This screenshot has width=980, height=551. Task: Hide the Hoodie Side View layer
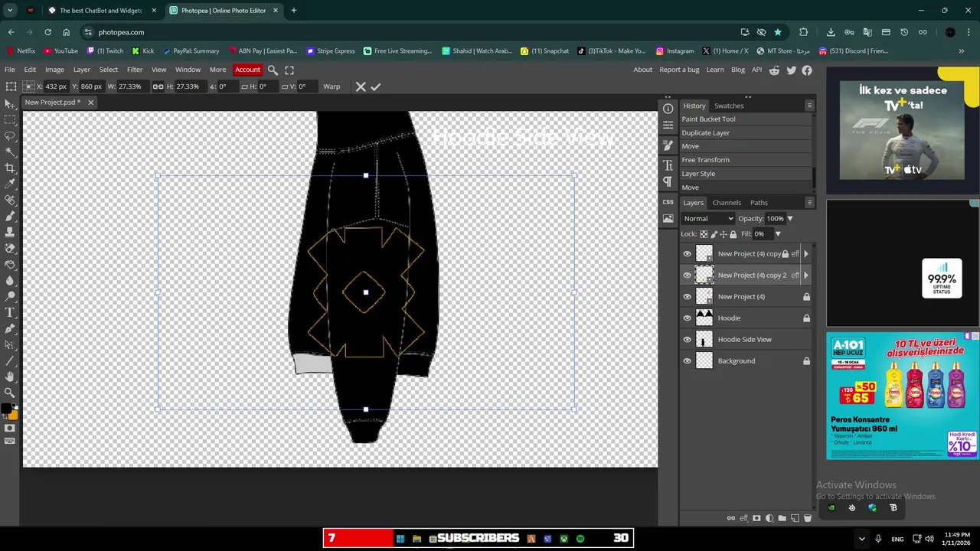687,340
